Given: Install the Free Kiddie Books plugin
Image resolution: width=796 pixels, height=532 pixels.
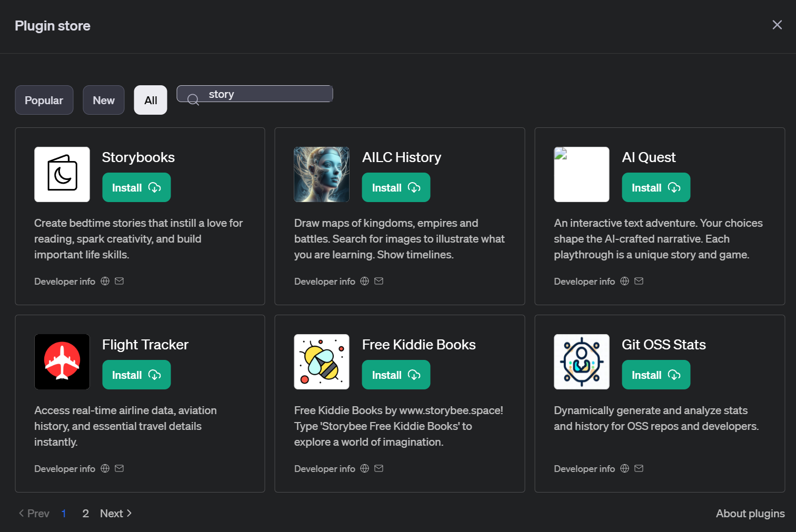Looking at the screenshot, I should (x=396, y=375).
